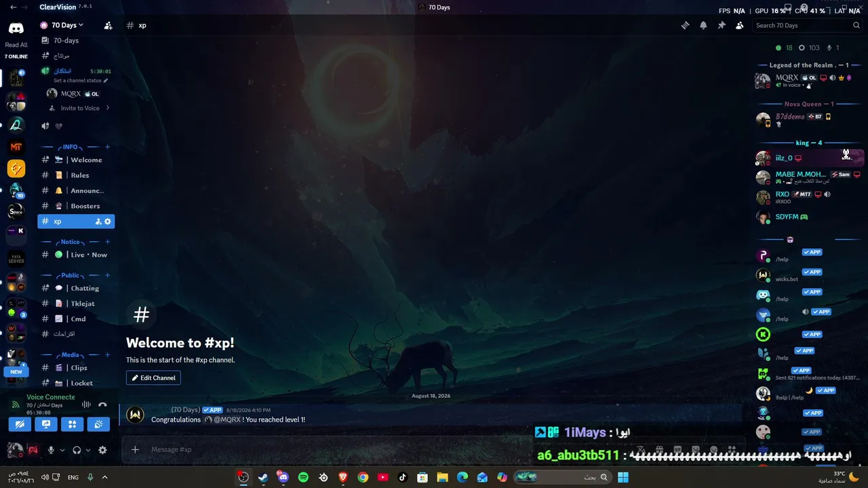Open the Welcome channel
The image size is (868, 488).
pos(76,160)
